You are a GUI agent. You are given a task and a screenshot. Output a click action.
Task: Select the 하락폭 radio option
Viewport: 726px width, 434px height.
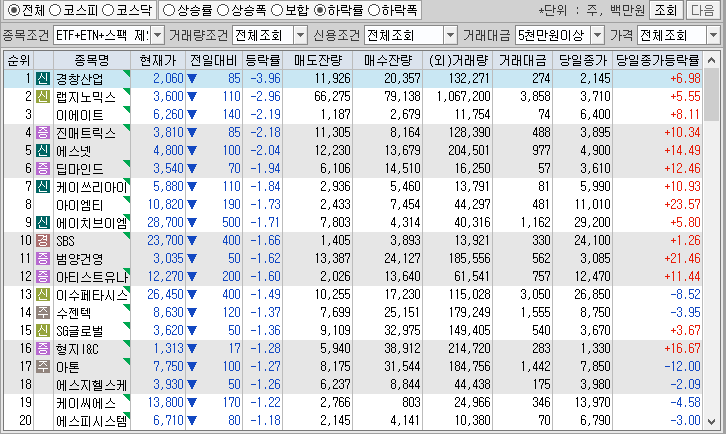click(x=373, y=10)
